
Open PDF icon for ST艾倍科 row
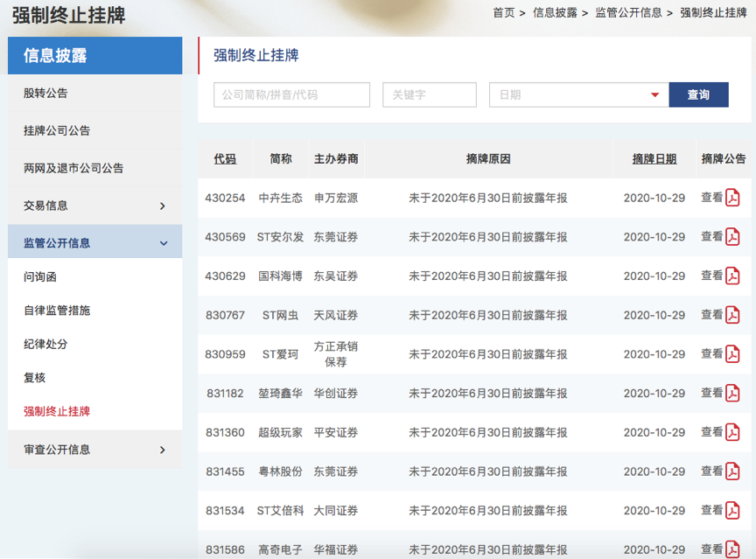click(732, 510)
